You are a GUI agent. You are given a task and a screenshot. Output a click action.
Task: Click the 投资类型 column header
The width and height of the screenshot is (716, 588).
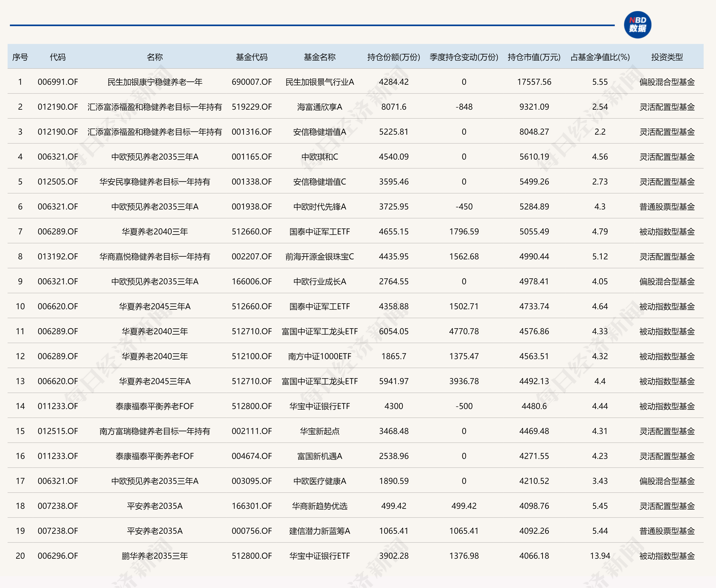(x=667, y=57)
